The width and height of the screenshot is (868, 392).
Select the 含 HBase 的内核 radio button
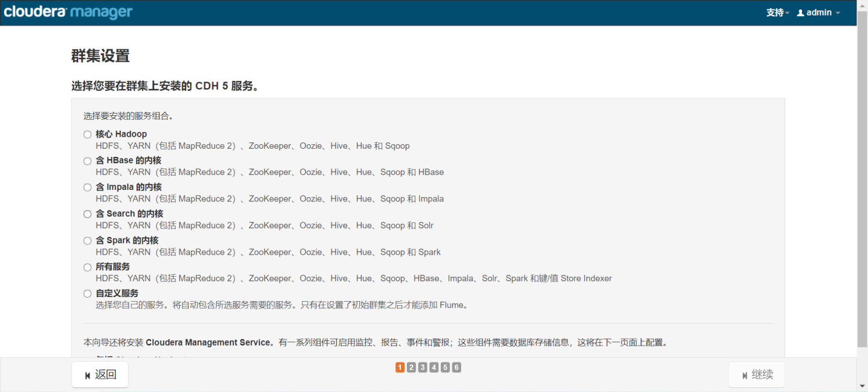[x=87, y=161]
